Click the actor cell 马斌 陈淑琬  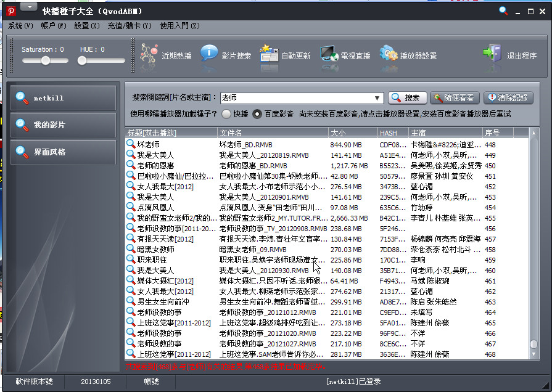pyautogui.click(x=430, y=281)
